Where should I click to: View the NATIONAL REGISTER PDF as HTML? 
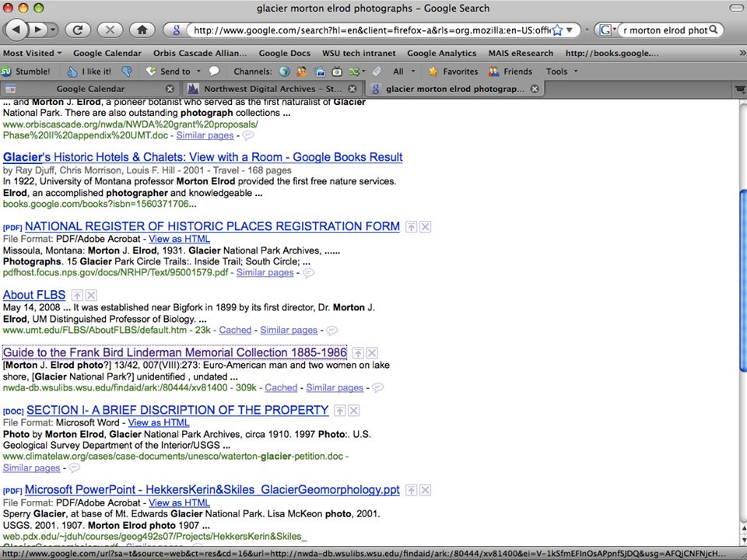coord(179,239)
